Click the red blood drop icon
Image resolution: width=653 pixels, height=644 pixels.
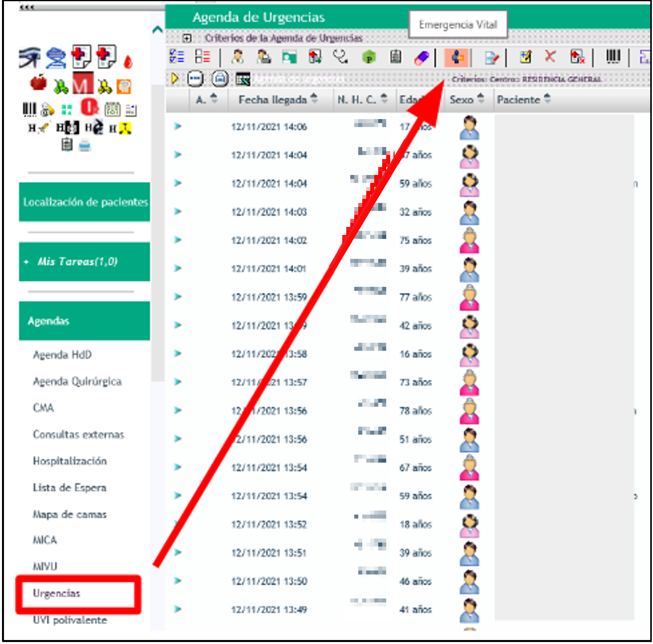coord(128,62)
